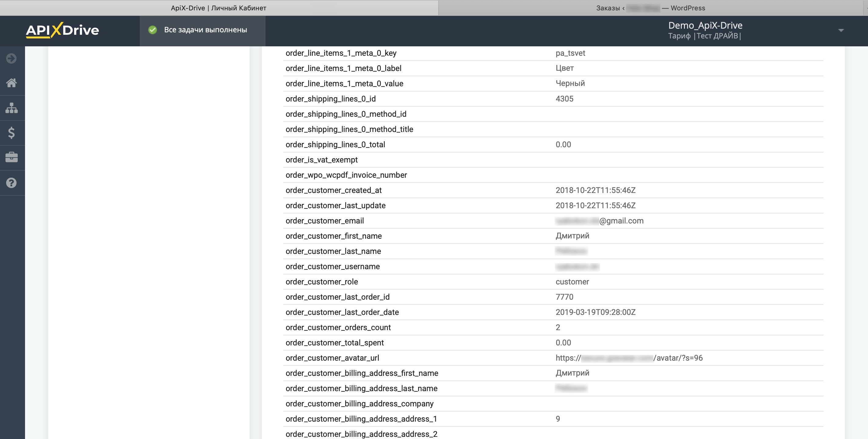Open help question mark icon
This screenshot has height=439, width=868.
pos(12,183)
